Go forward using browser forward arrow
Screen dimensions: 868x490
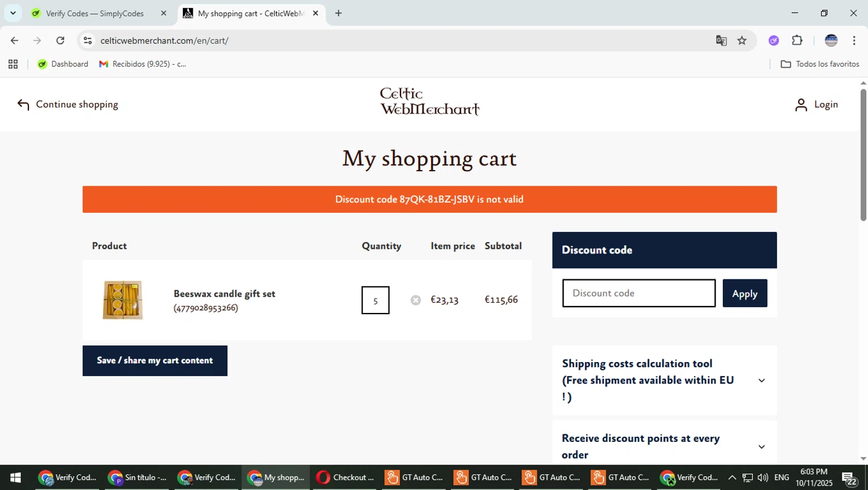[x=37, y=40]
